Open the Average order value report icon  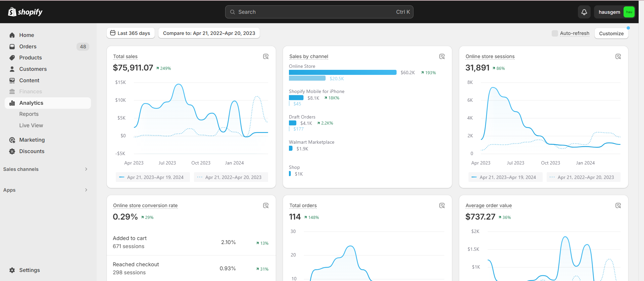point(618,205)
